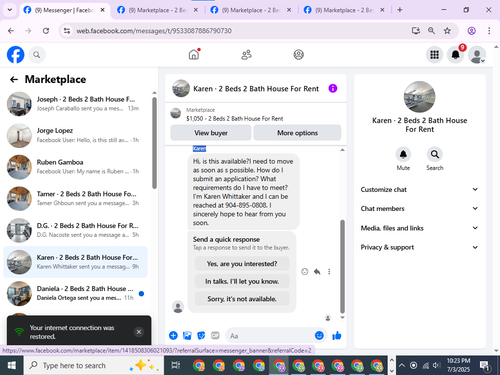
Task: Open the Windows Start button
Action: pos(12,365)
